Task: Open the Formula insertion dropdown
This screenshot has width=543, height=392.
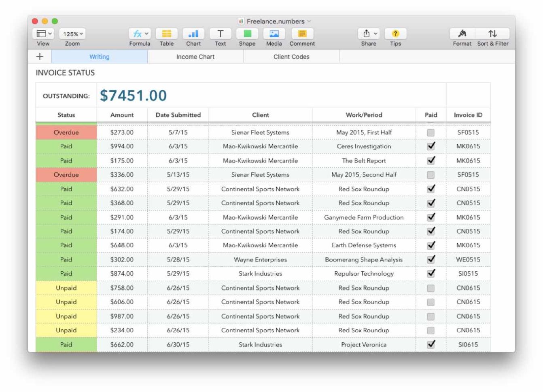Action: click(140, 34)
